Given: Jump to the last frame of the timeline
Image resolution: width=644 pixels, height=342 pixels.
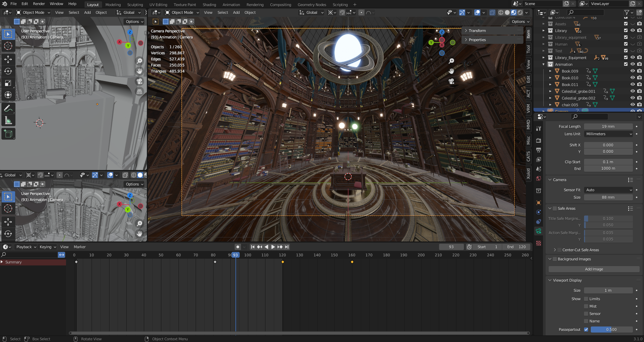Looking at the screenshot, I should [287, 247].
